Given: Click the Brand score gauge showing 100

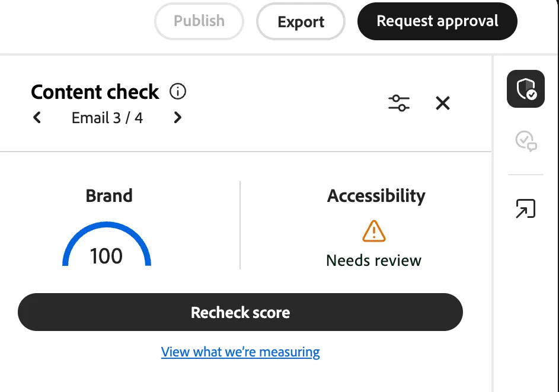Looking at the screenshot, I should point(107,244).
